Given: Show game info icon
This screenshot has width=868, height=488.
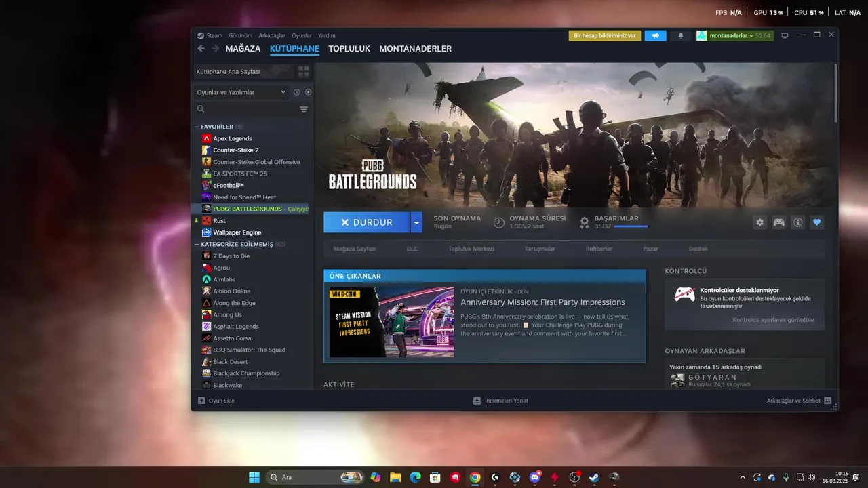Looking at the screenshot, I should pyautogui.click(x=797, y=222).
